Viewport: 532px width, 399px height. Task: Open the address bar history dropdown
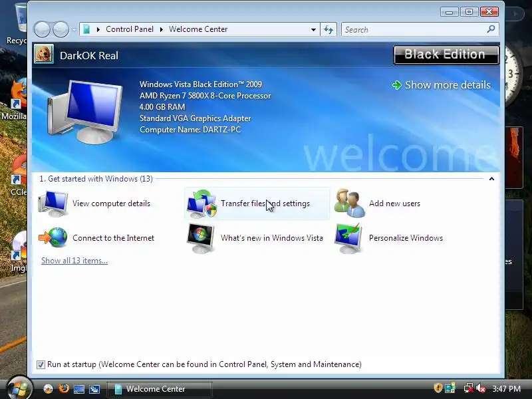(313, 29)
